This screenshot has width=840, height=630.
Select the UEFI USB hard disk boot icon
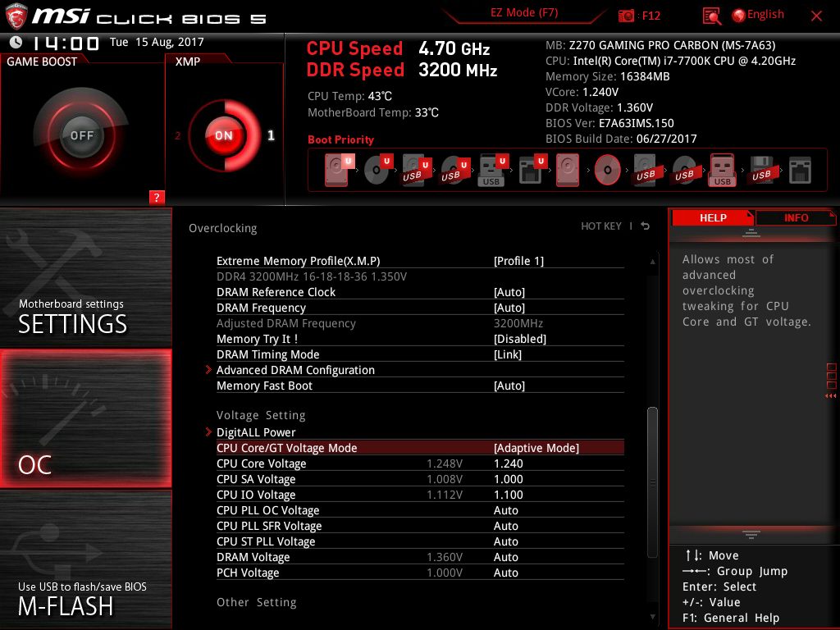[x=416, y=170]
